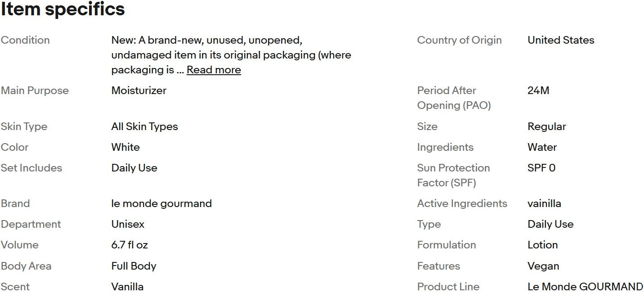The width and height of the screenshot is (644, 293).
Task: Click the 6.7 fl oz volume value
Action: (130, 245)
